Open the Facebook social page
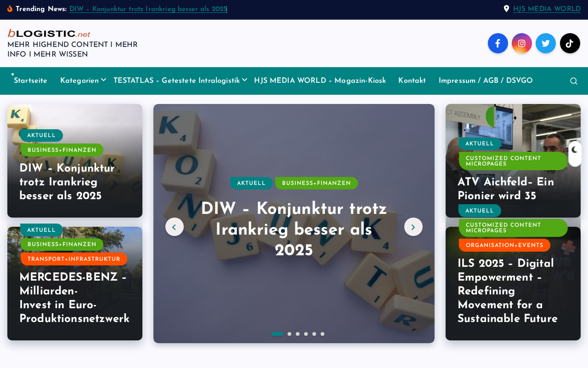The width and height of the screenshot is (588, 368). pos(498,43)
